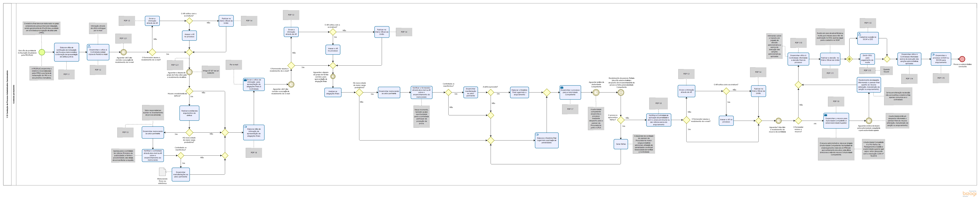
Task: Click the 'POP 1.6' annotation
Action: pyautogui.click(x=254, y=153)
